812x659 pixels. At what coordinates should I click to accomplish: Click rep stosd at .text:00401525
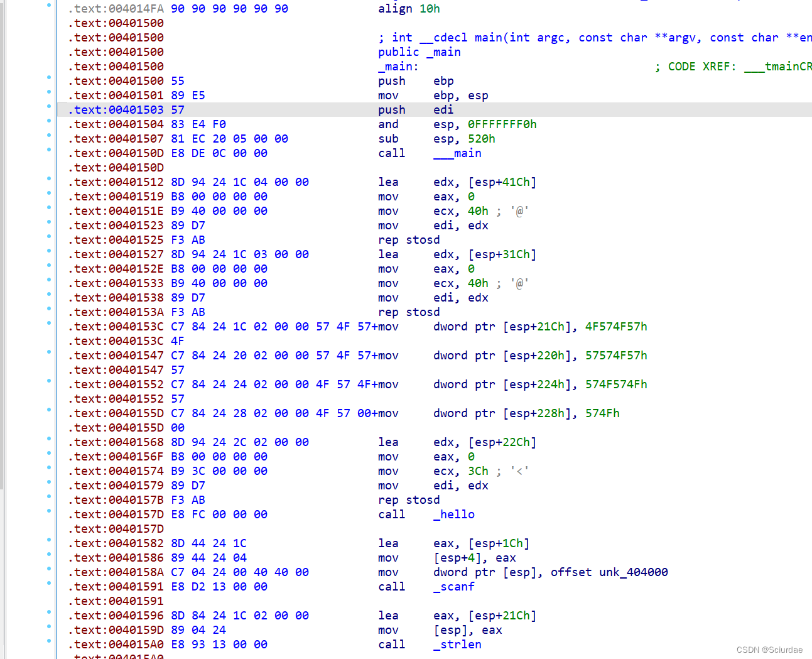[409, 240]
